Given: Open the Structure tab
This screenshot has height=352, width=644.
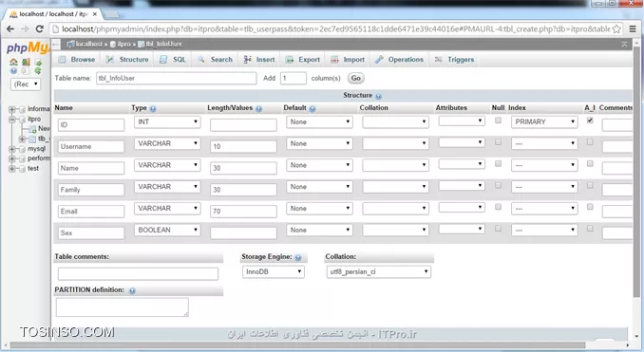Looking at the screenshot, I should click(127, 60).
